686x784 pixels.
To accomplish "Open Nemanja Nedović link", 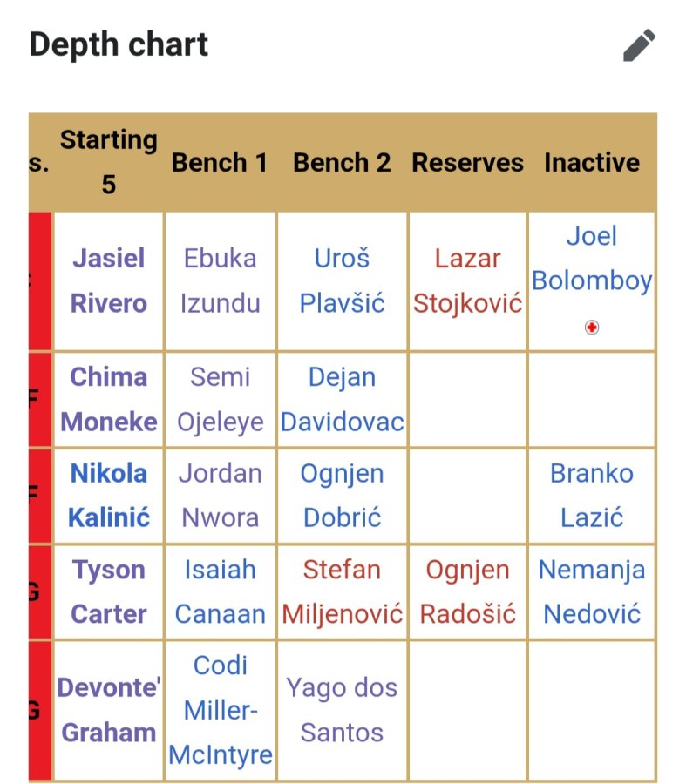I will point(592,592).
